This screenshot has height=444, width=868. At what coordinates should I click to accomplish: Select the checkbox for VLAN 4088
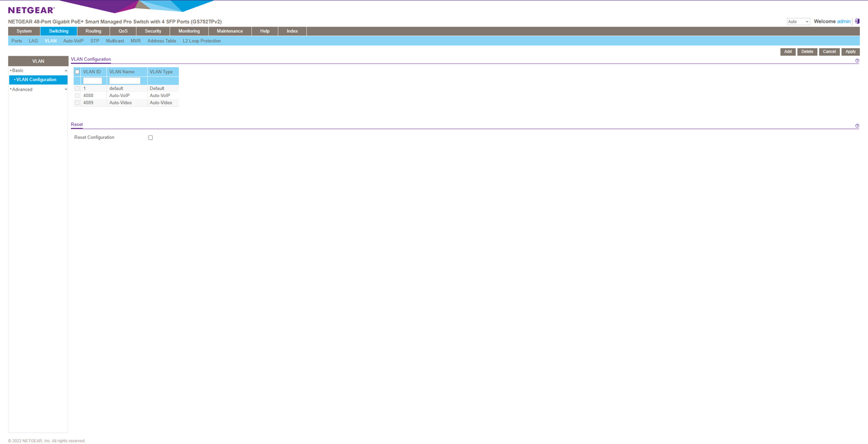pyautogui.click(x=77, y=96)
